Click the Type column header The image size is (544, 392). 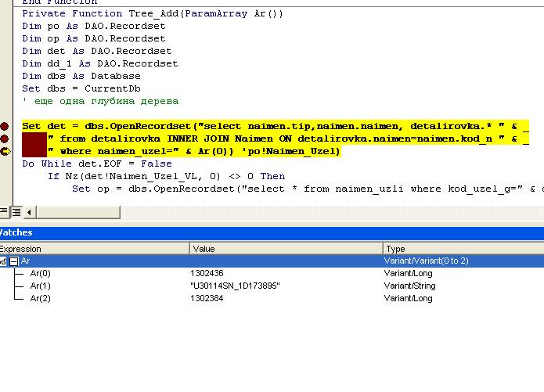pyautogui.click(x=463, y=249)
